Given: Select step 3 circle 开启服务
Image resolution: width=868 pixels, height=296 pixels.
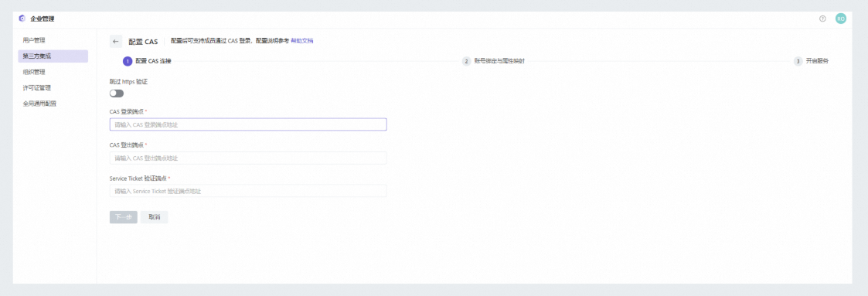Looking at the screenshot, I should click(x=798, y=61).
